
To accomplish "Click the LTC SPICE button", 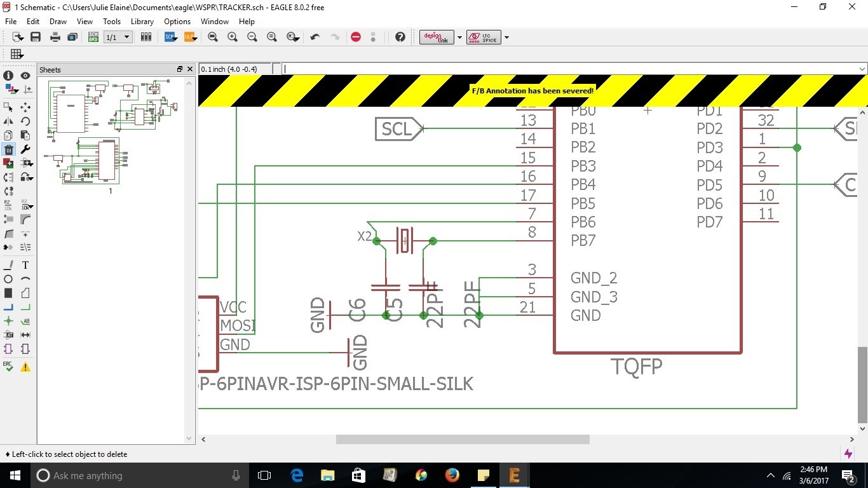I will (x=484, y=37).
